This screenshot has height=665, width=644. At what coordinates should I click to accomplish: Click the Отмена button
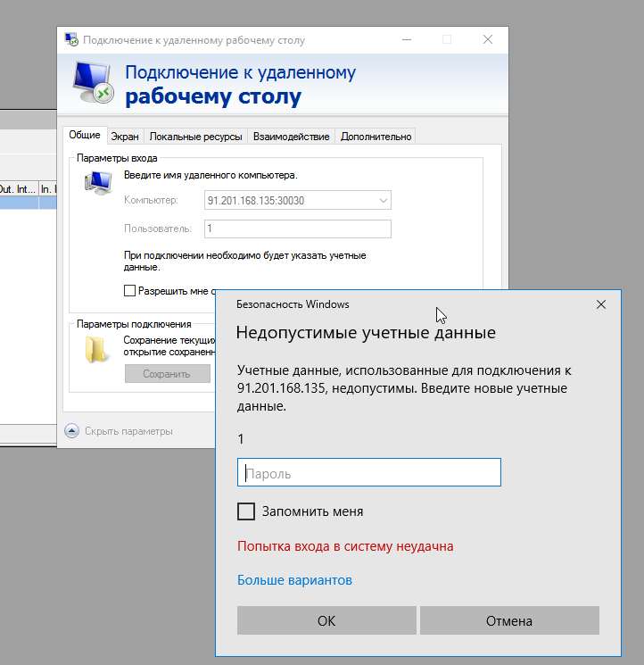point(509,620)
